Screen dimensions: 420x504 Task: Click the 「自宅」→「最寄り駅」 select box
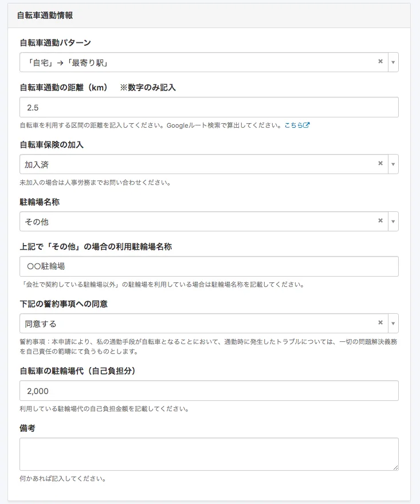pyautogui.click(x=209, y=62)
